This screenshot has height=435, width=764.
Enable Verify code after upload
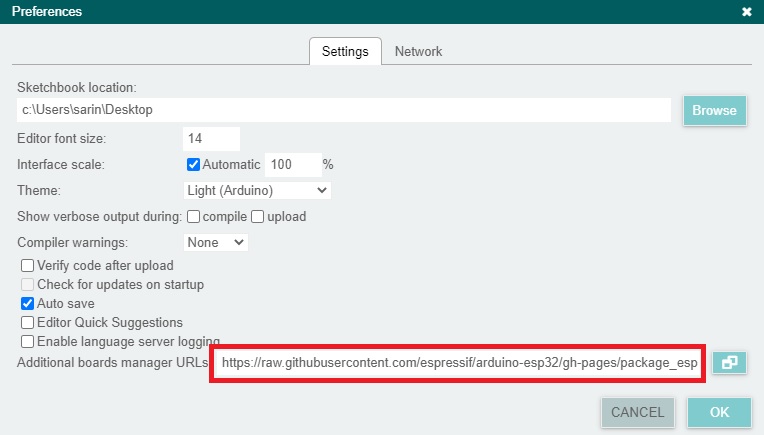(x=28, y=266)
